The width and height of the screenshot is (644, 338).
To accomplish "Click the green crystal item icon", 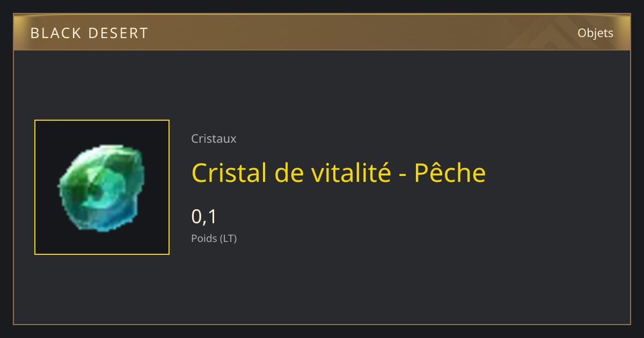I will 101,187.
